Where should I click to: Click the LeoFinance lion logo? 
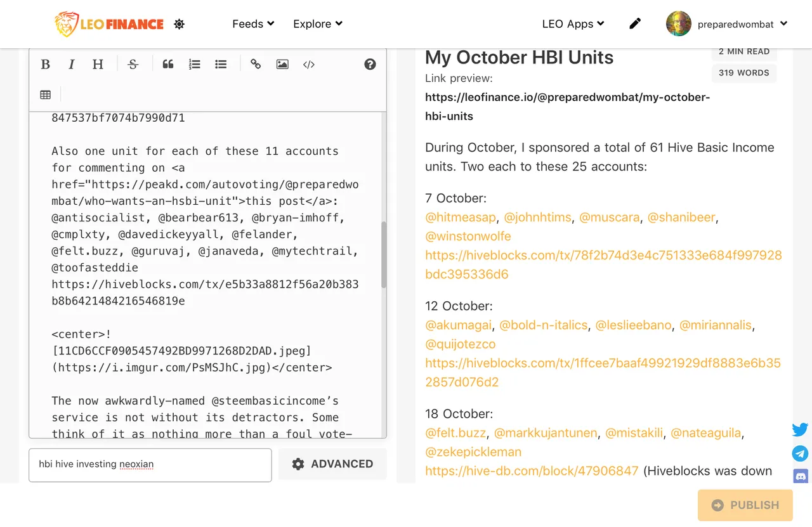109,24
